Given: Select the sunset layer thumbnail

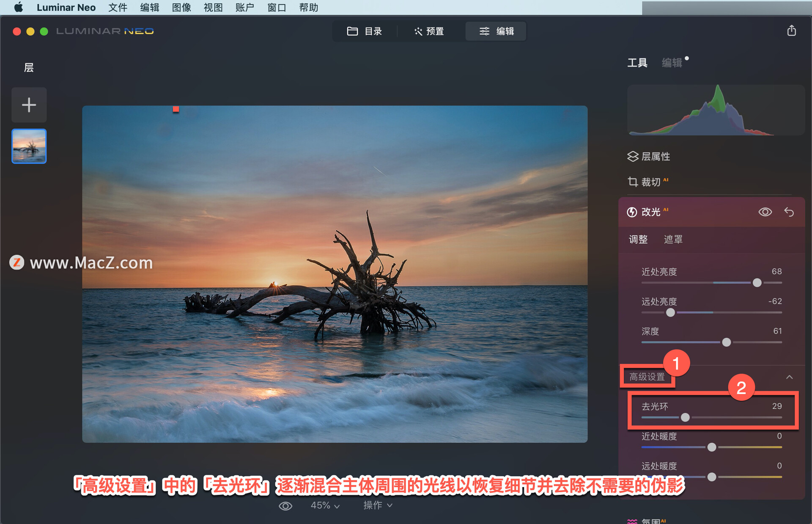Looking at the screenshot, I should 29,146.
